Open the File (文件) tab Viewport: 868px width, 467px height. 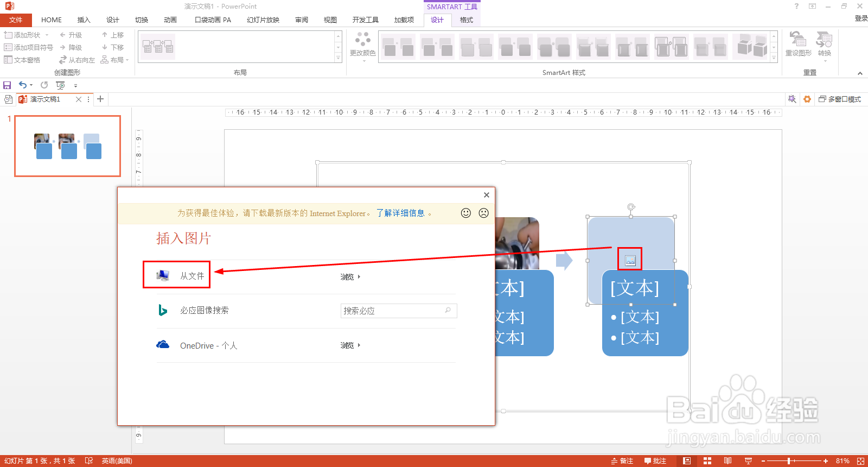click(x=16, y=20)
